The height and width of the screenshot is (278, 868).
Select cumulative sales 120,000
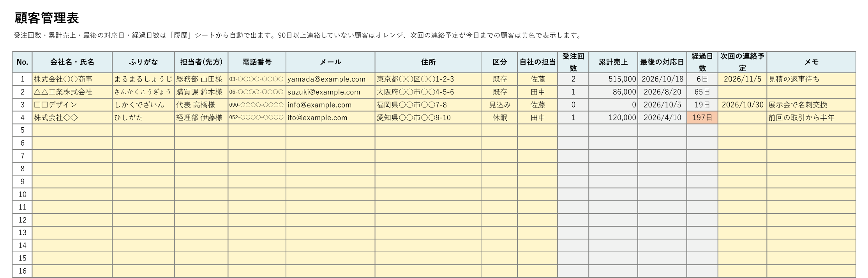pyautogui.click(x=613, y=118)
